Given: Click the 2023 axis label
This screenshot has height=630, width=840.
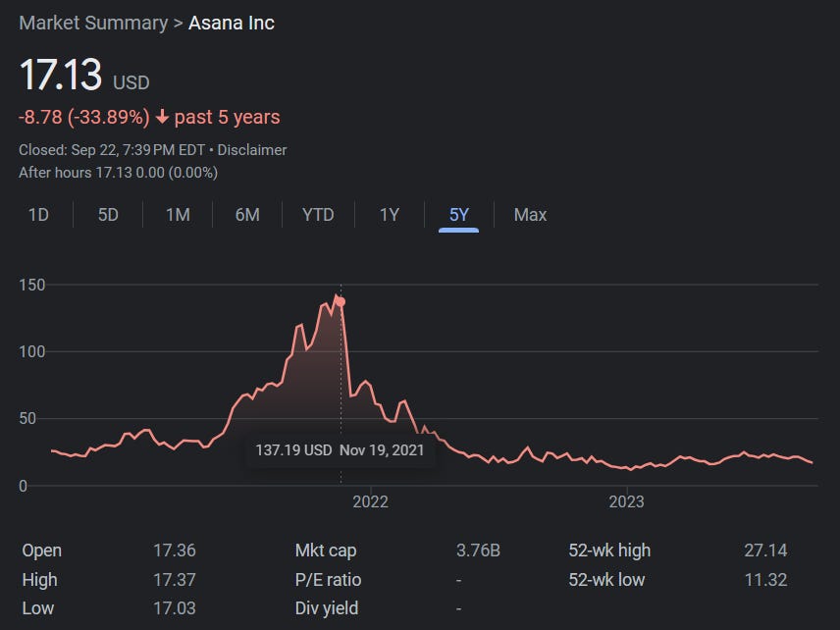Looking at the screenshot, I should tap(626, 502).
